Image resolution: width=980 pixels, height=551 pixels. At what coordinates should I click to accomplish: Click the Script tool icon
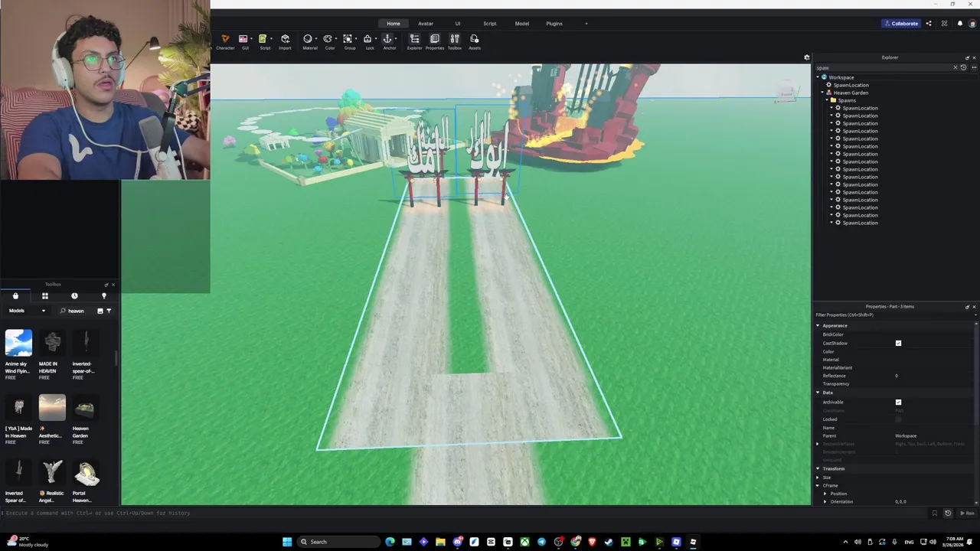[x=263, y=39]
